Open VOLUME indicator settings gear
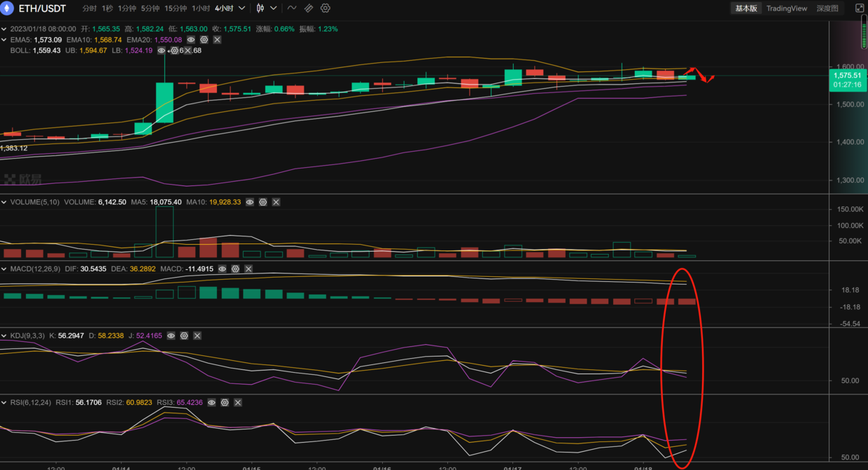868x470 pixels. (263, 202)
